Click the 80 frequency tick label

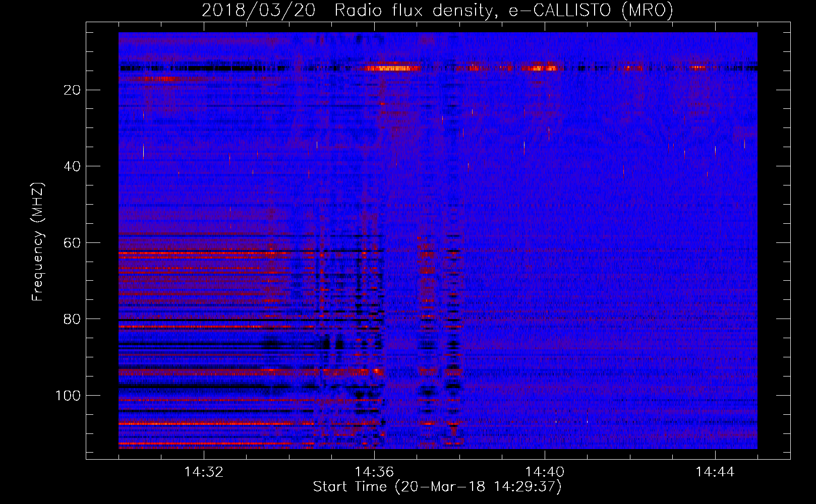(73, 319)
